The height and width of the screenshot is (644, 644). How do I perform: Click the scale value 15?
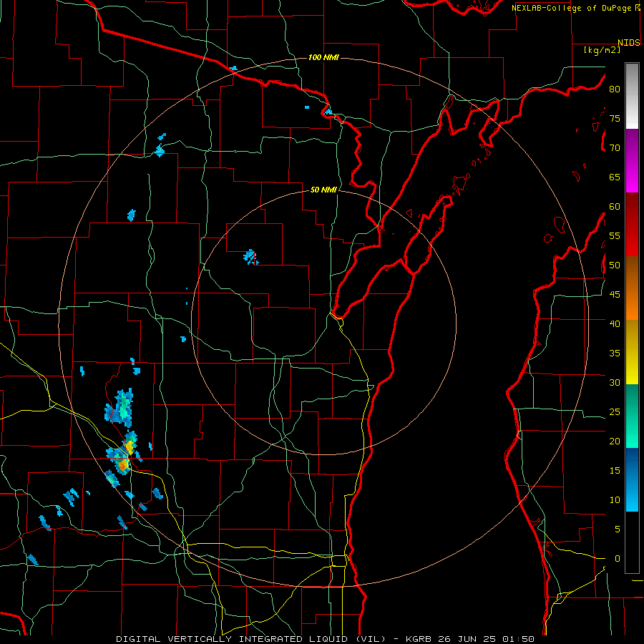click(x=615, y=471)
